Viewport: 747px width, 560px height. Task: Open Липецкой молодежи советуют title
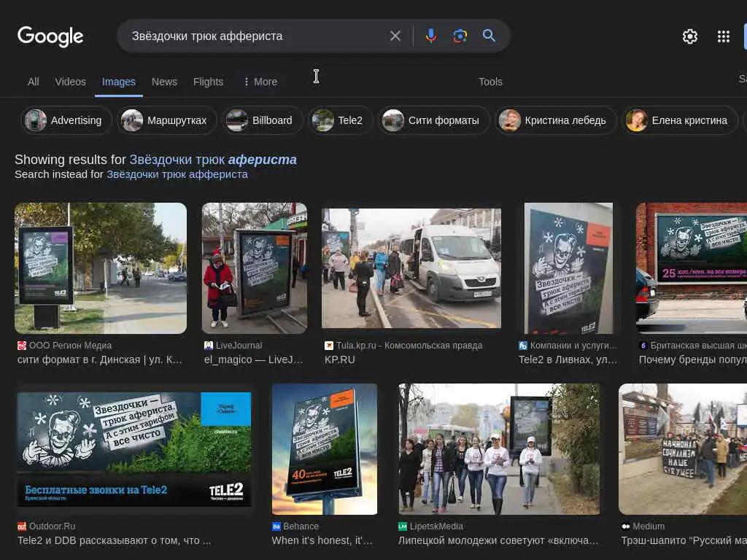tap(498, 541)
